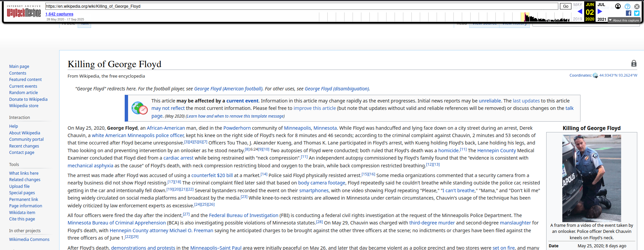Screen dimensions: 644x250
Task: Jump to the 2021 year capture
Action: (602, 19)
